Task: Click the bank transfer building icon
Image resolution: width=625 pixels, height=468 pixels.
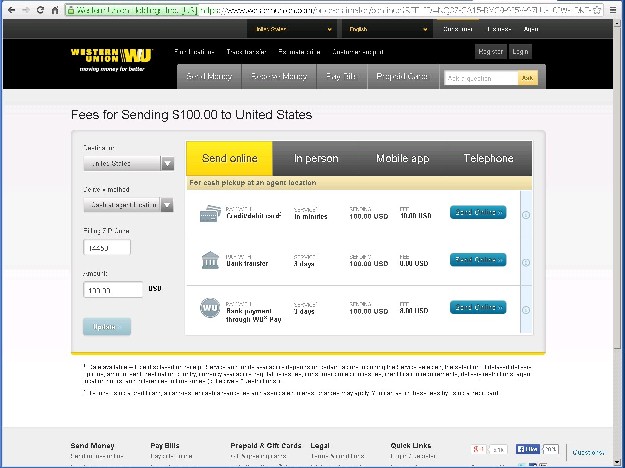Action: [x=210, y=260]
